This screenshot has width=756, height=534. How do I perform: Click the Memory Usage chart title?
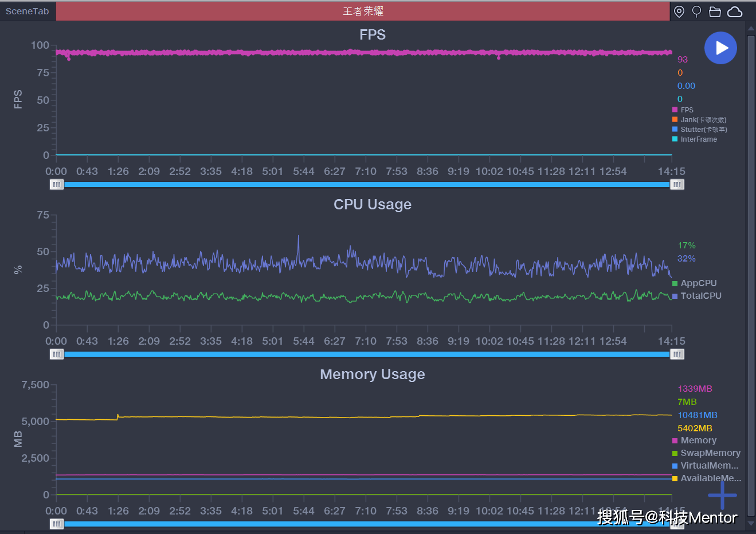pos(373,374)
